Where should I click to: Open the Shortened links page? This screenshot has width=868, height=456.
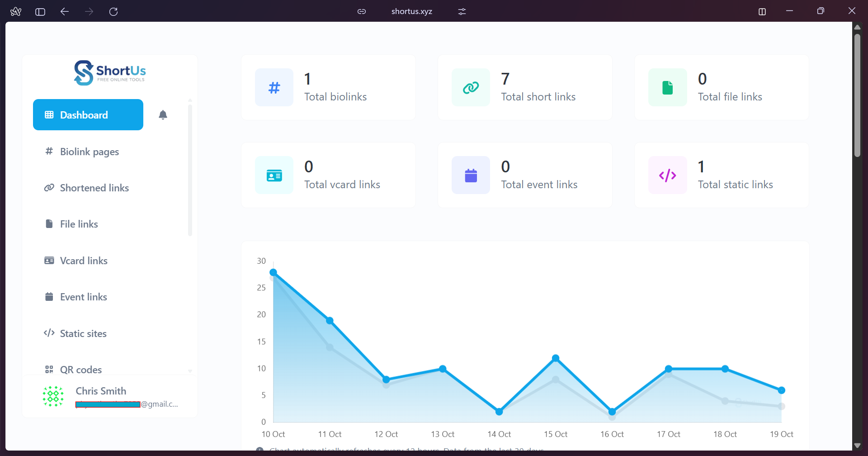[94, 188]
